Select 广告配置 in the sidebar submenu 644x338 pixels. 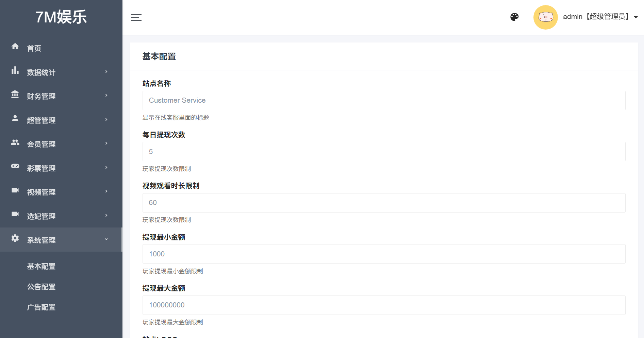tap(41, 307)
